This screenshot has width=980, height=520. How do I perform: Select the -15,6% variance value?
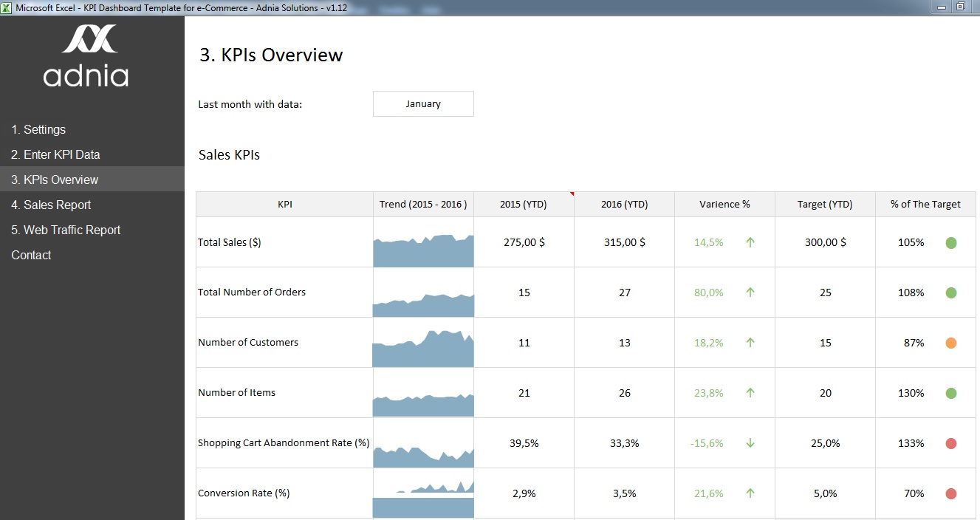coord(707,443)
